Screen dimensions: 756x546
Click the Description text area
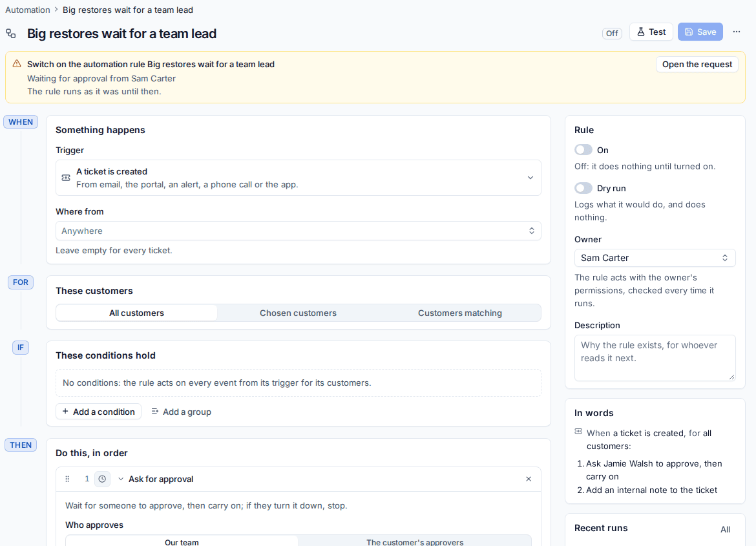coord(655,358)
